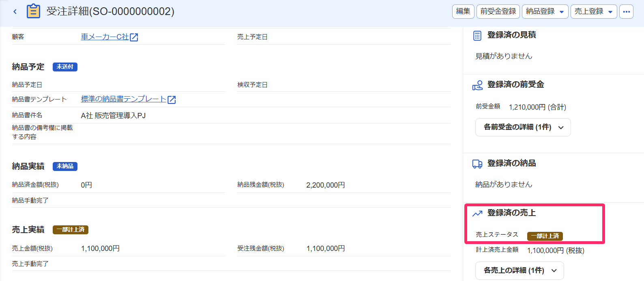This screenshot has width=644, height=281.
Task: Click the 売上予定日 label
Action: click(x=252, y=37)
